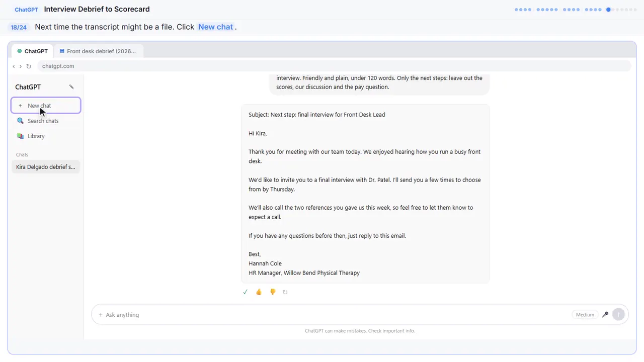Viewport: 644px width, 362px height.
Task: Click the email subject line text
Action: click(317, 115)
